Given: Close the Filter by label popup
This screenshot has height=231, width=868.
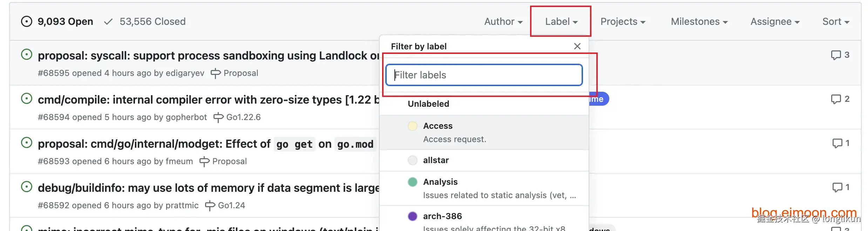Looking at the screenshot, I should (x=577, y=46).
